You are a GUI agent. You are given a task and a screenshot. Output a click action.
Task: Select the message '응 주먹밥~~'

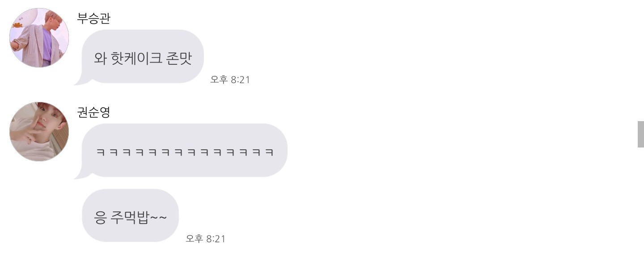130,215
